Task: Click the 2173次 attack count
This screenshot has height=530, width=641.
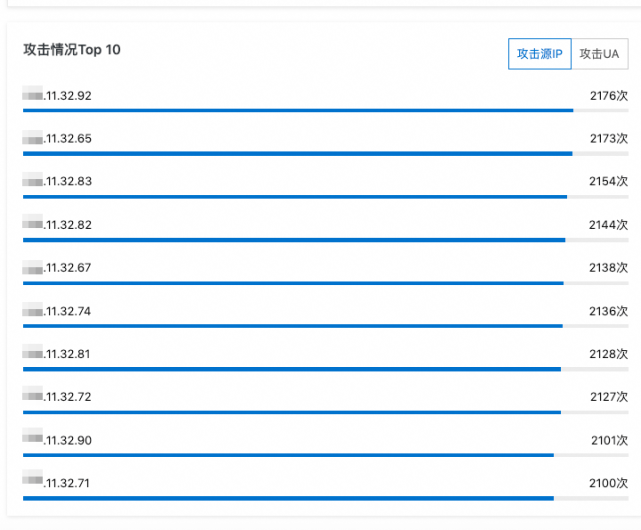Action: (x=608, y=139)
